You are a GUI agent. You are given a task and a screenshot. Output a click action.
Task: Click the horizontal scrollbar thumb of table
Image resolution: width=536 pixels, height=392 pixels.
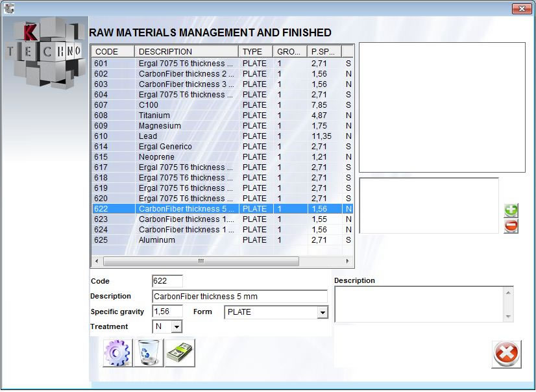(201, 261)
